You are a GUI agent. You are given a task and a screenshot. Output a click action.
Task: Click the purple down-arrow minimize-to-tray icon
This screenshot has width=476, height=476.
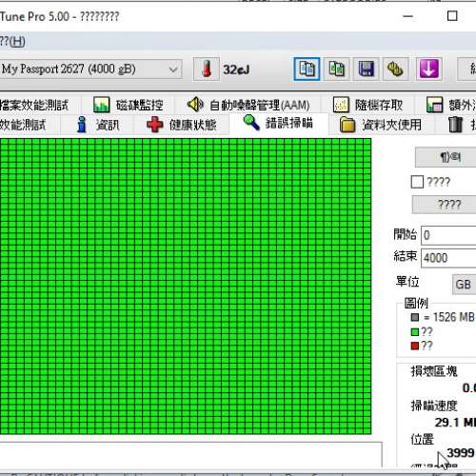(429, 69)
